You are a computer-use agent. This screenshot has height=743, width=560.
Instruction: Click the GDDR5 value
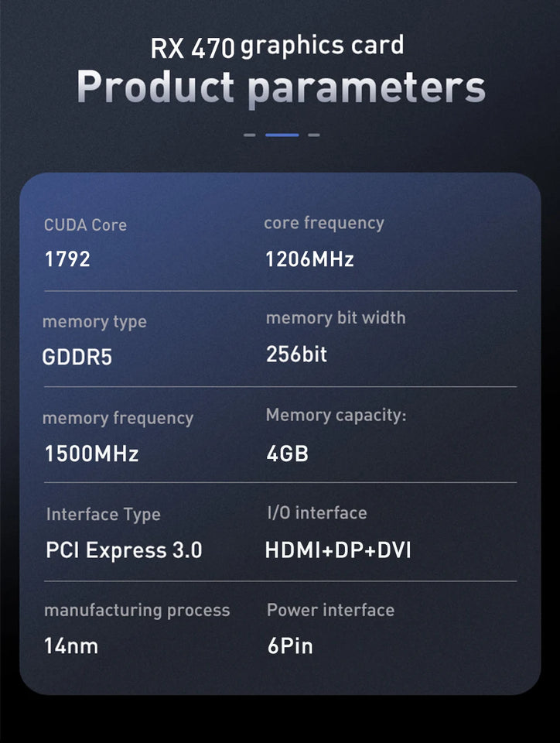77,357
